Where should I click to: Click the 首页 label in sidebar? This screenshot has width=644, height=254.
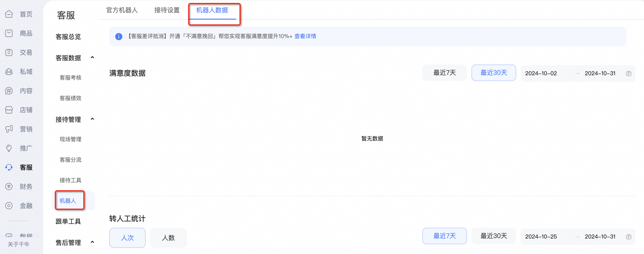click(x=26, y=14)
